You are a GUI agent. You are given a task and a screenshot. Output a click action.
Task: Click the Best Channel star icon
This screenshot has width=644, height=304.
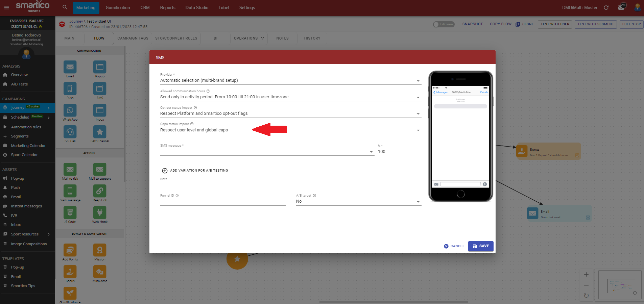(x=100, y=132)
